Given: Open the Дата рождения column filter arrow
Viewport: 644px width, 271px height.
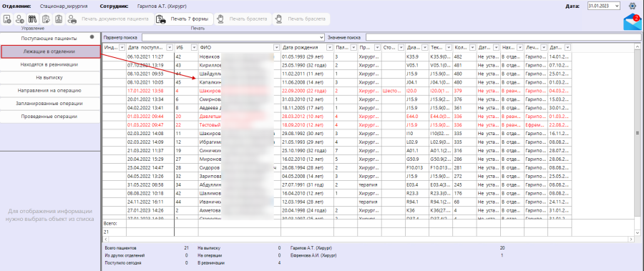Looking at the screenshot, I should coord(329,48).
